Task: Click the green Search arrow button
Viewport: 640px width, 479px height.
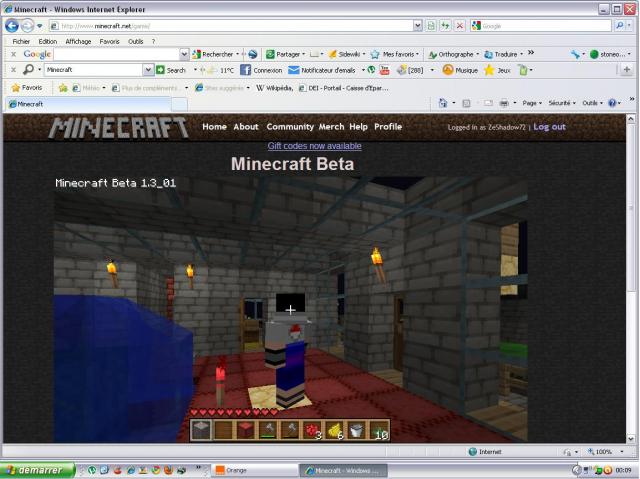Action: click(160, 70)
